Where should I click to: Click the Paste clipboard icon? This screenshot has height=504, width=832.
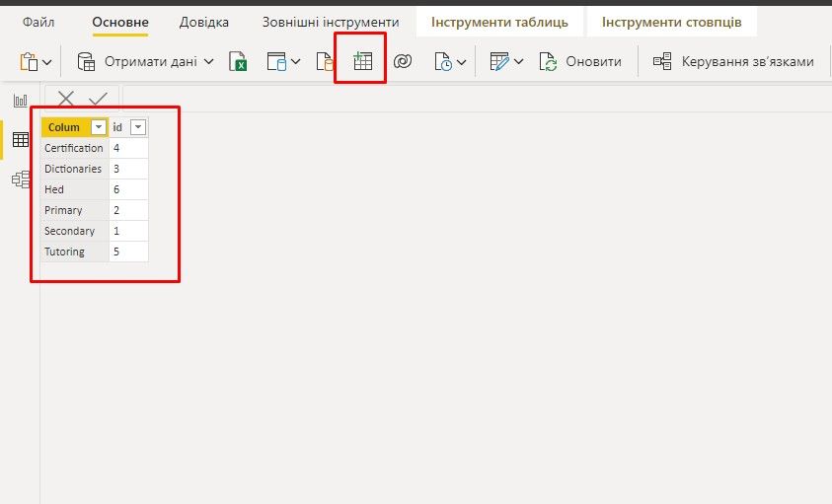pyautogui.click(x=29, y=61)
